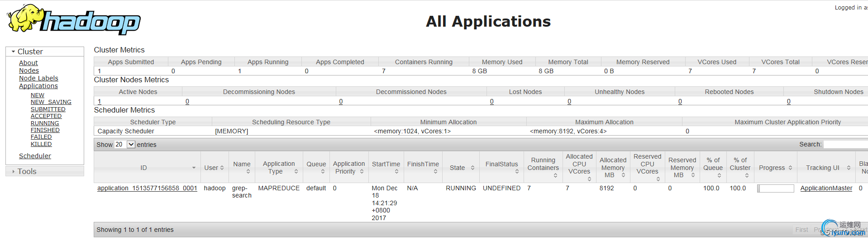868x240 pixels.
Task: Sort table by % of Cluster column
Action: (740, 168)
